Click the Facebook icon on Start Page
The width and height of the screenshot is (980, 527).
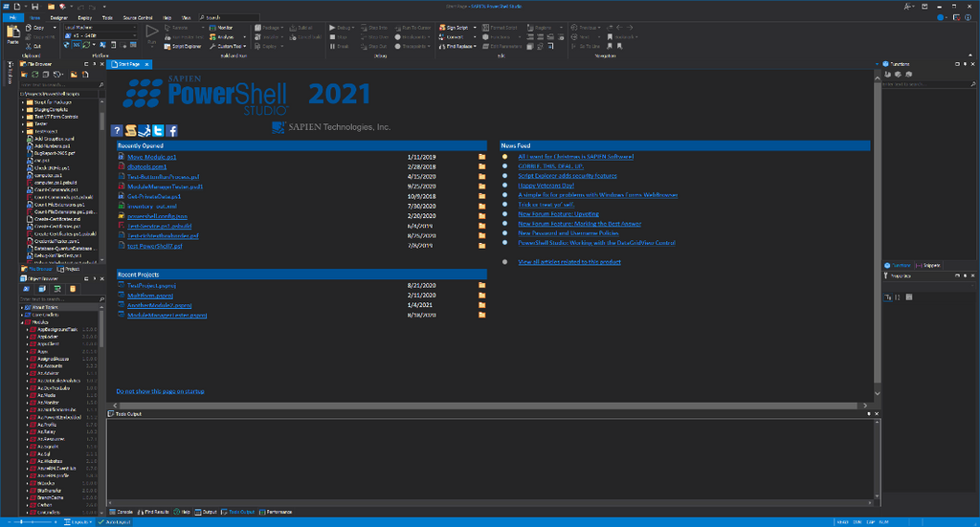click(x=172, y=130)
